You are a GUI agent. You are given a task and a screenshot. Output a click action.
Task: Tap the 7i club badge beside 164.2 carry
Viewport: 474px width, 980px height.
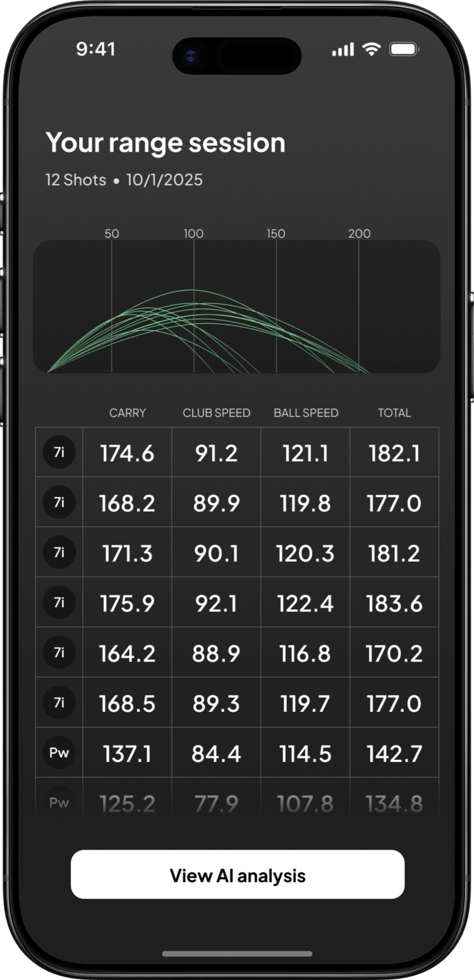point(59,652)
